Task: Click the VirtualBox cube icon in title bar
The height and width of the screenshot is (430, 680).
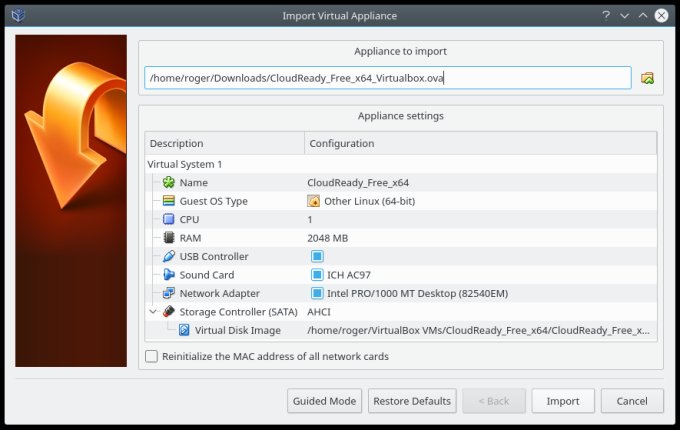Action: (x=18, y=16)
